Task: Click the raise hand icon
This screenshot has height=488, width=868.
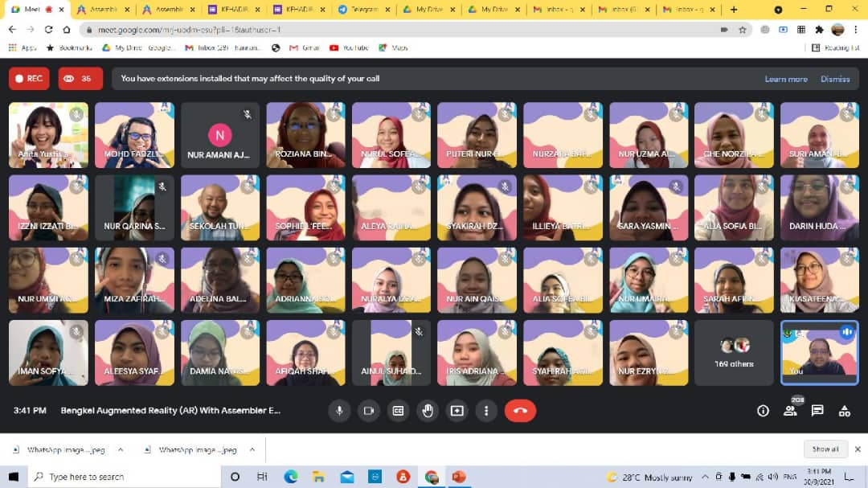Action: click(428, 410)
